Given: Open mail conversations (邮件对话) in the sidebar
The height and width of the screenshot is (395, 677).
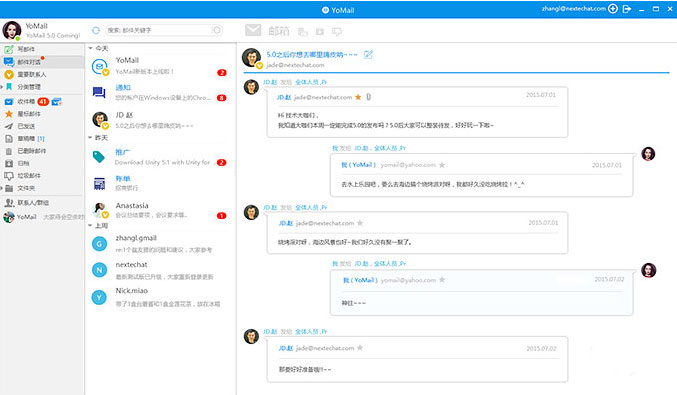Looking at the screenshot, I should point(42,62).
